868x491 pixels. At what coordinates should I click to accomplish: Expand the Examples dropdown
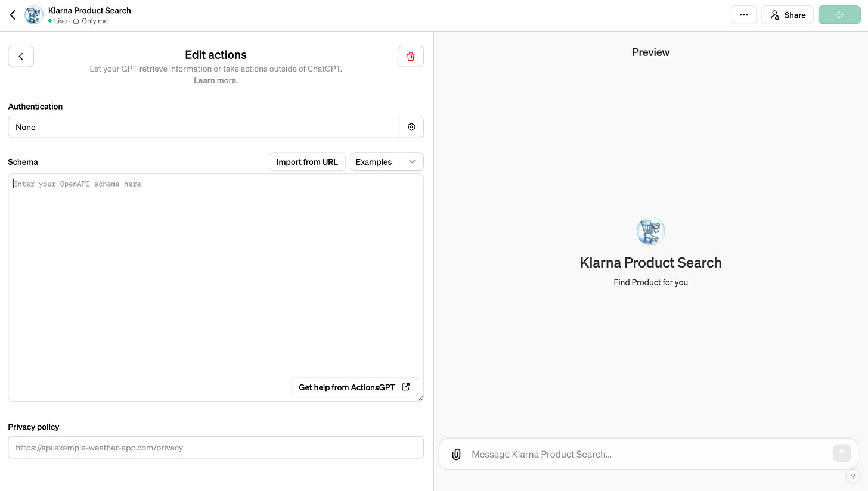click(387, 162)
